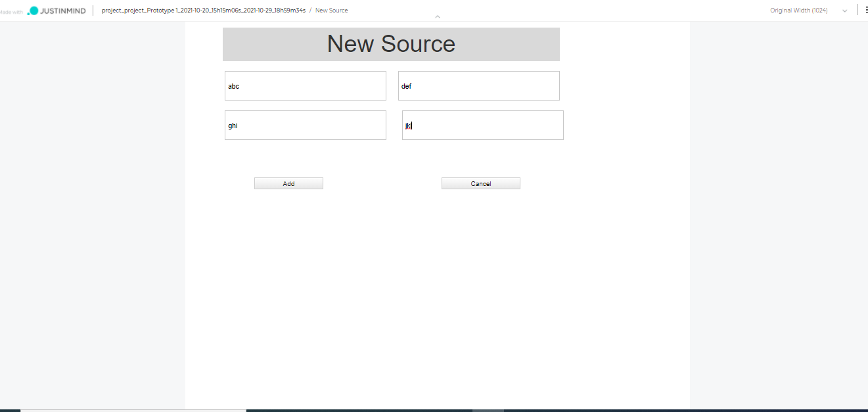Open the Original Width (1024) dropdown
868x412 pixels.
(x=798, y=11)
